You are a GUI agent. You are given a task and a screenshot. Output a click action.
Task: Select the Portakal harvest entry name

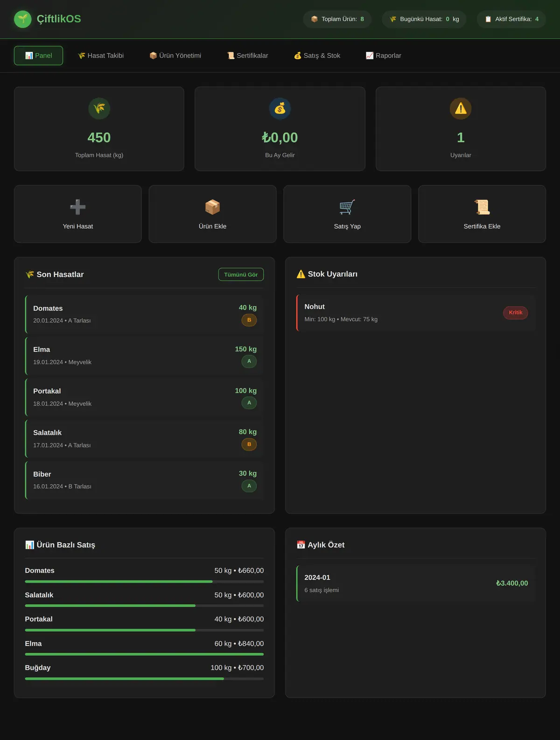point(47,391)
